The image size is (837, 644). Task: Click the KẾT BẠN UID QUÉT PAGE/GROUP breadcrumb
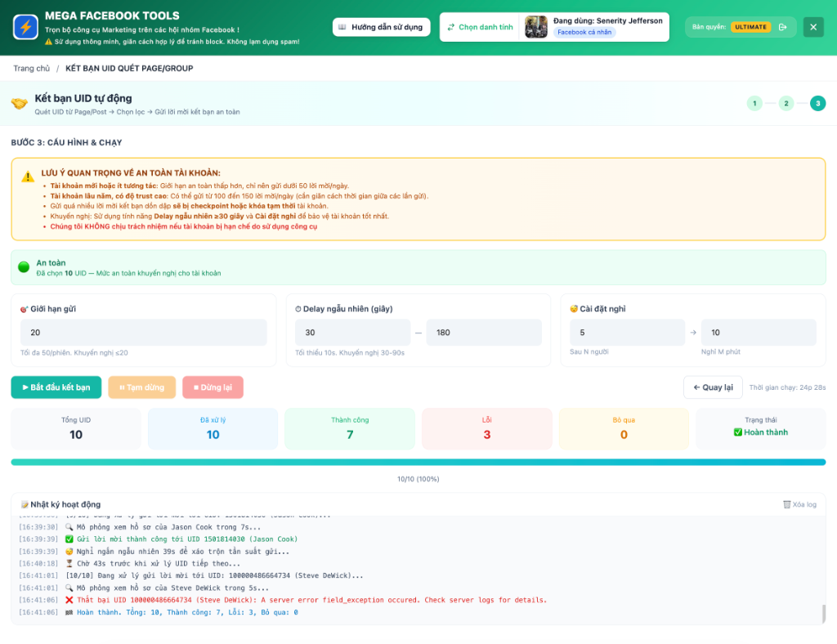[x=129, y=69]
